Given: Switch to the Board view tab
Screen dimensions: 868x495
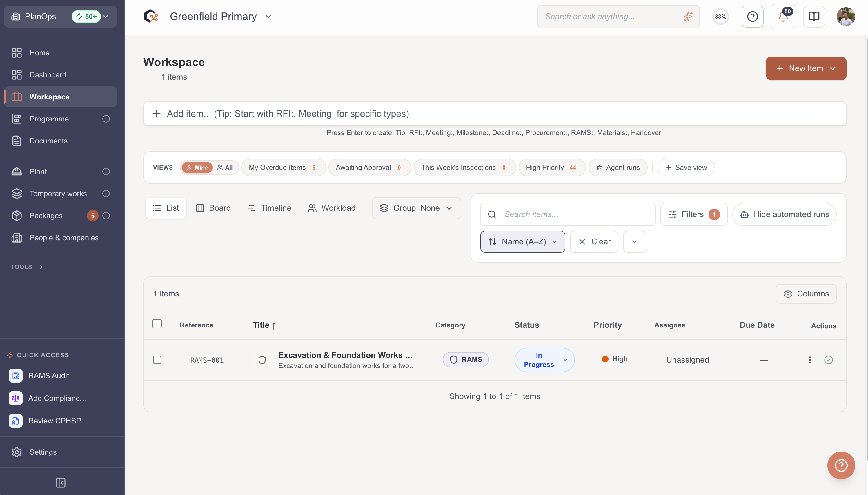Looking at the screenshot, I should click(213, 208).
